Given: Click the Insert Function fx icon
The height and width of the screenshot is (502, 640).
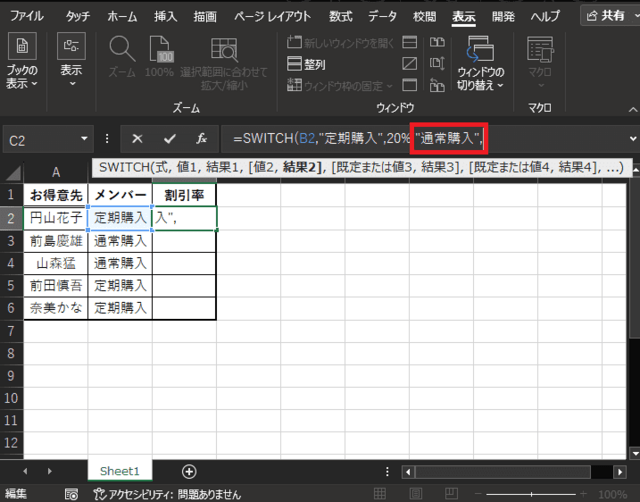Looking at the screenshot, I should click(201, 140).
